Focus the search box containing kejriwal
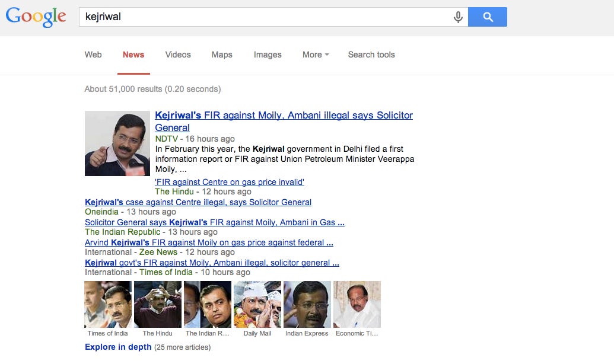The height and width of the screenshot is (364, 614). [273, 17]
